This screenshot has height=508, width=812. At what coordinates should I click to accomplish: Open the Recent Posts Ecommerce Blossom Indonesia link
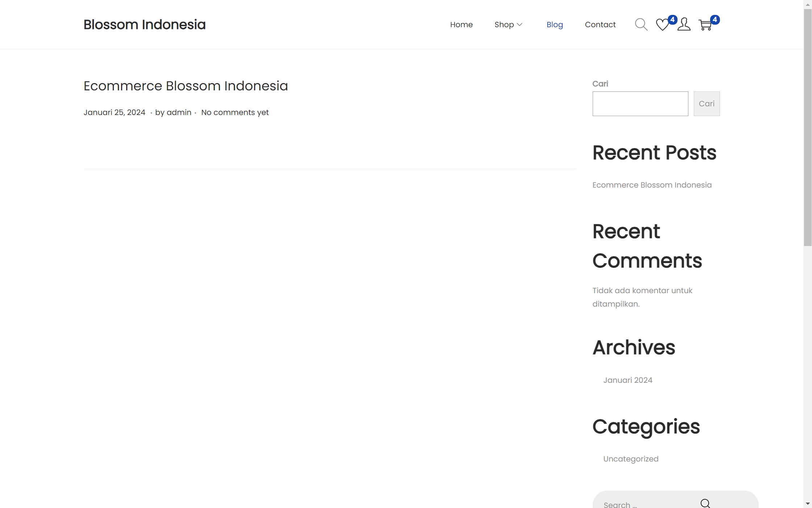[x=652, y=185]
